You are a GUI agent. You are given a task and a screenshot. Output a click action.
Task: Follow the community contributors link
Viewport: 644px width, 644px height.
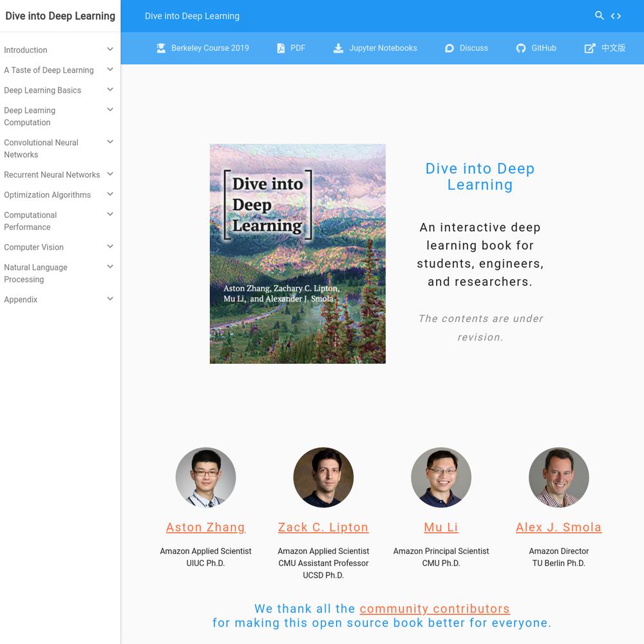click(435, 609)
